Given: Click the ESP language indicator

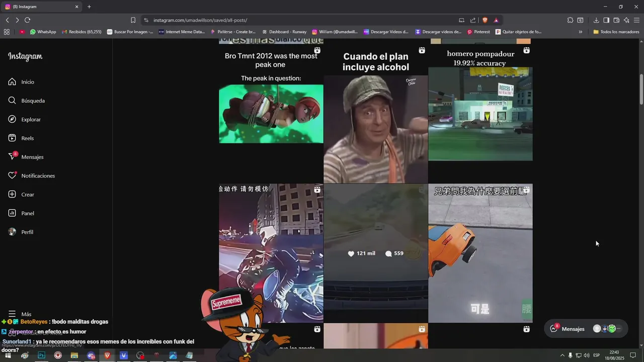Looking at the screenshot, I should click(x=597, y=355).
